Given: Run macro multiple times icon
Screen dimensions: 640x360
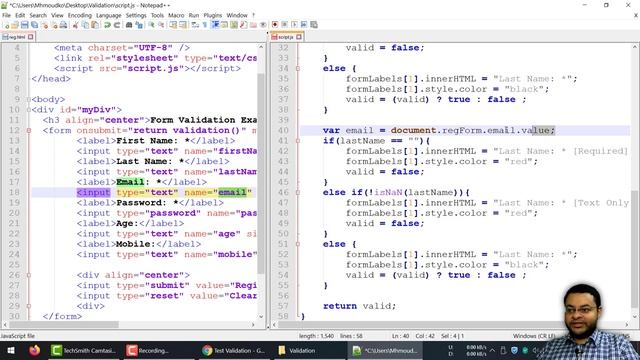Looking at the screenshot, I should [x=304, y=25].
